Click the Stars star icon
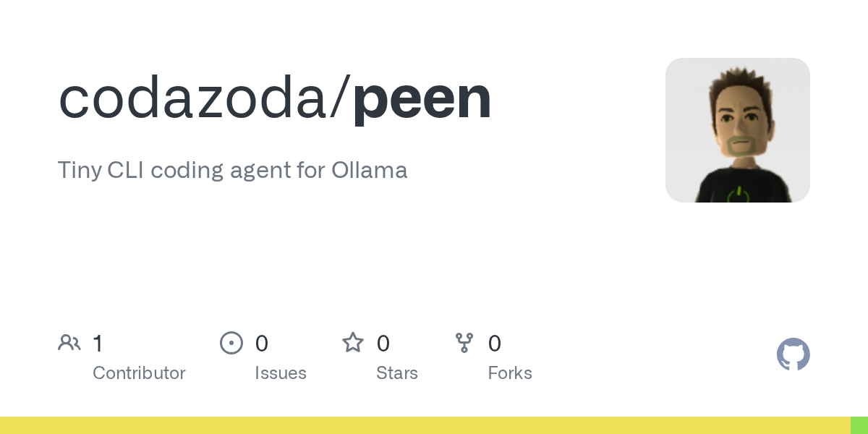The width and height of the screenshot is (868, 434). click(x=353, y=343)
